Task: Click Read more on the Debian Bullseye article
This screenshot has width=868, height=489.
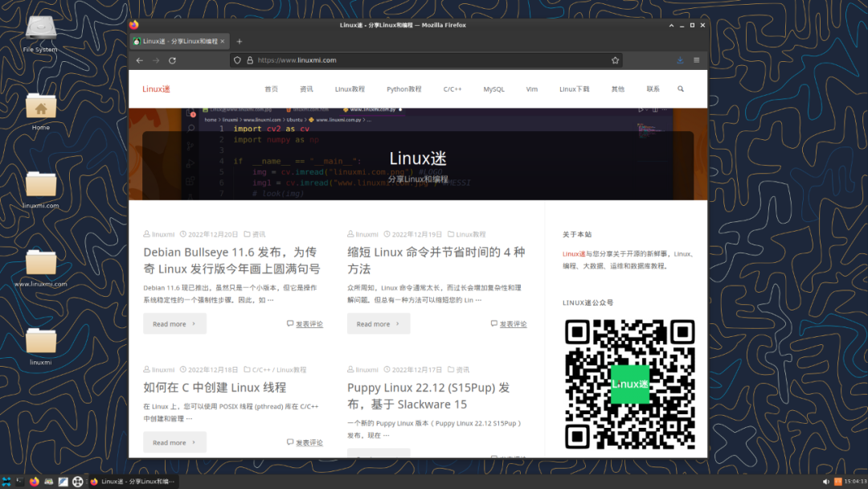Action: click(174, 323)
